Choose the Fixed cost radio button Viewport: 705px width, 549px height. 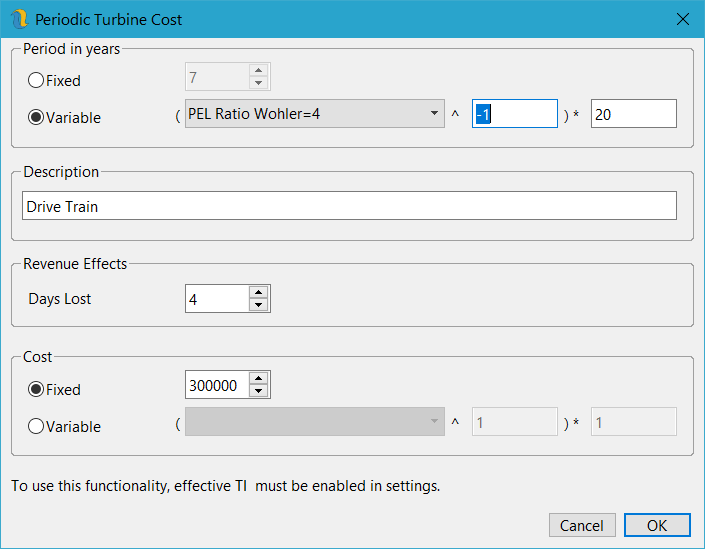[37, 389]
